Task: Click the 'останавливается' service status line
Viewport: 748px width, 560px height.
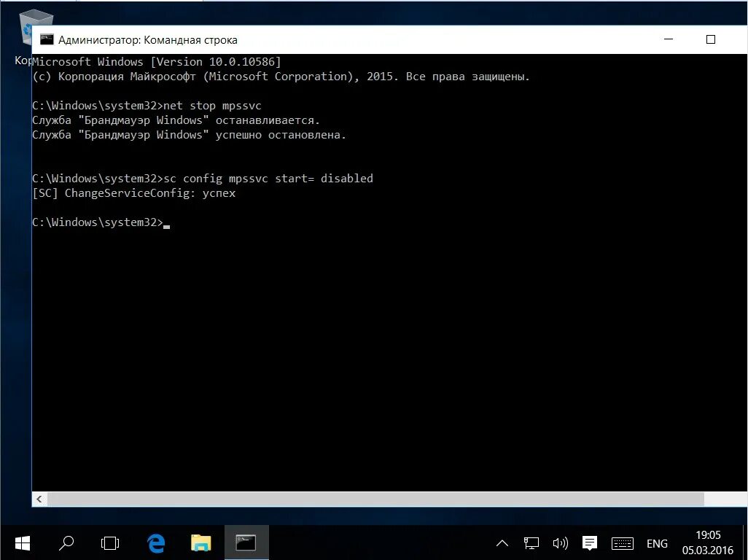Action: coord(176,120)
